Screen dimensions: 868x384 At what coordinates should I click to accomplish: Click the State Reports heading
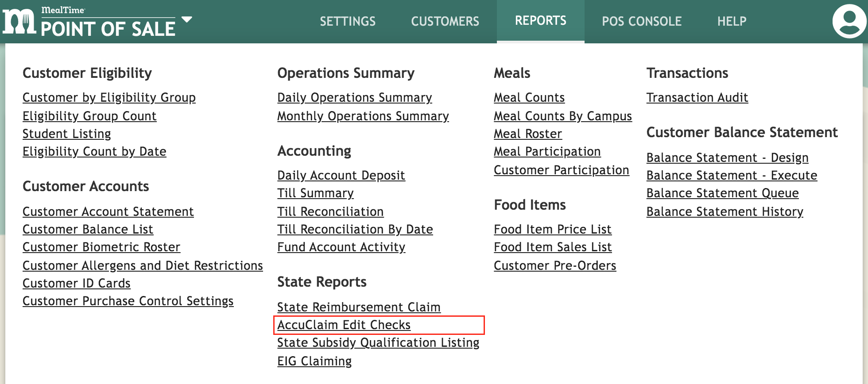322,282
